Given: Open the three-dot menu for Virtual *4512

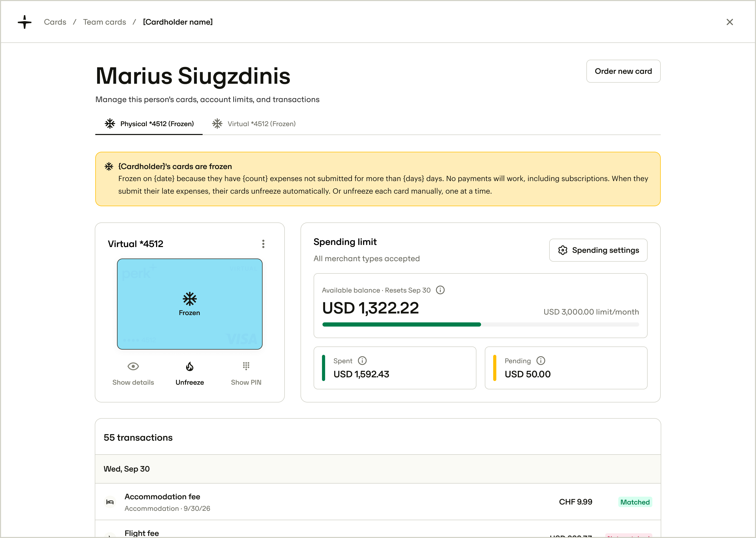Looking at the screenshot, I should 263,244.
